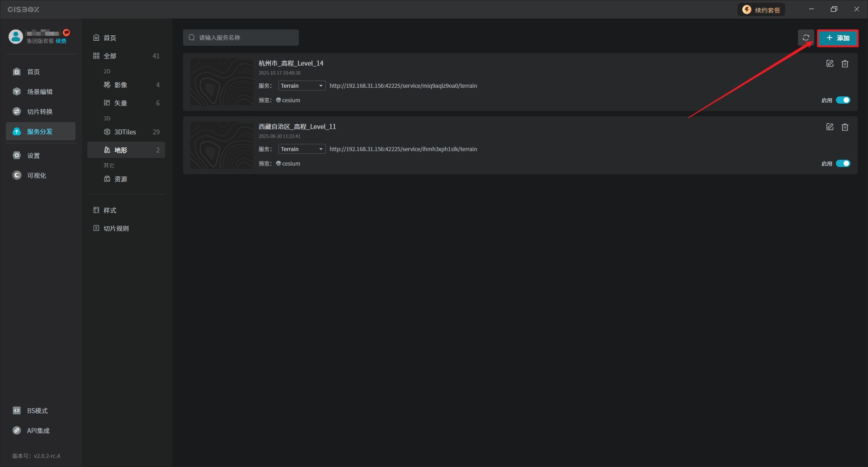Click the refresh icon beside Add button
868x467 pixels.
pyautogui.click(x=806, y=38)
